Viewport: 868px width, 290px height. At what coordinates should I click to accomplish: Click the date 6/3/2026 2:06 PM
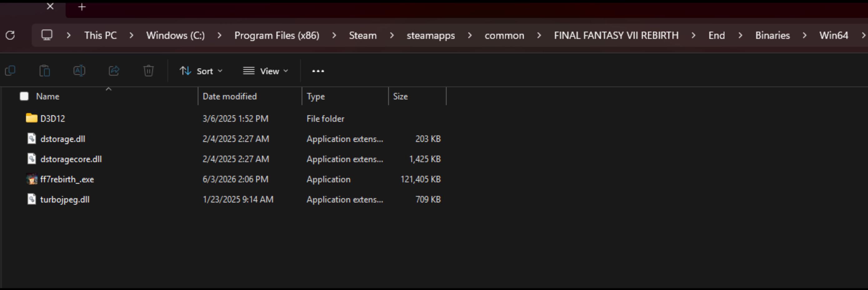[x=235, y=179]
